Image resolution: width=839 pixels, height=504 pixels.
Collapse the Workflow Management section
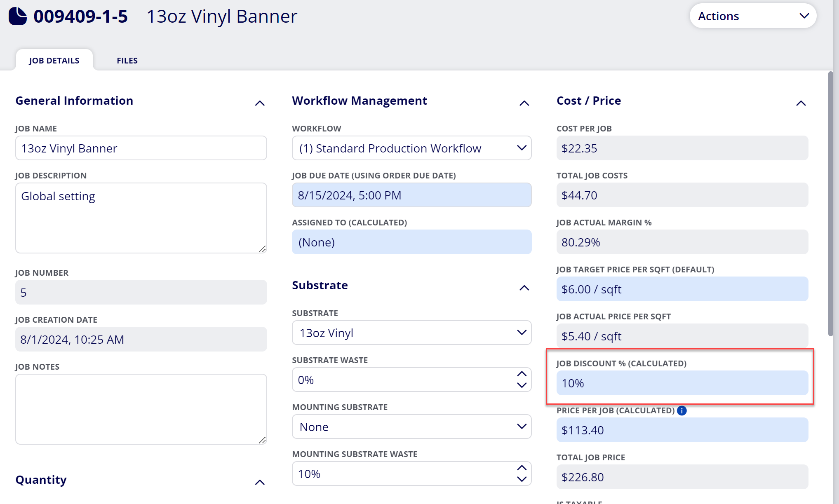point(524,103)
